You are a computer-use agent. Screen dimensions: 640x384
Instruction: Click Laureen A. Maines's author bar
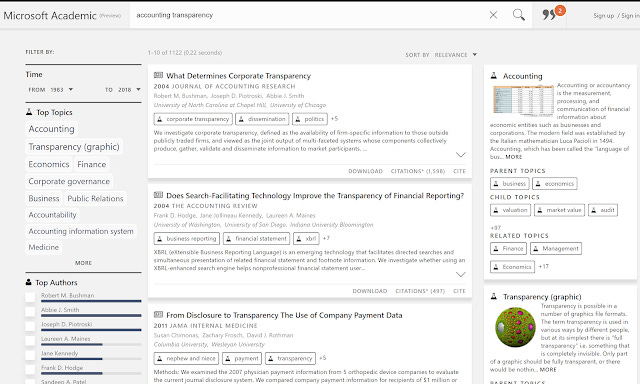[91, 344]
